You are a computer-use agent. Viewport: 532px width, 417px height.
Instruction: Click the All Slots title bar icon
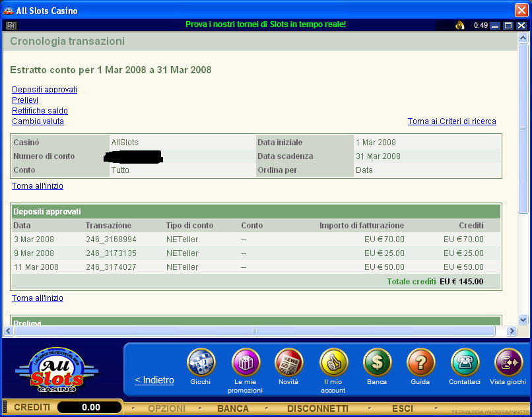(8, 11)
